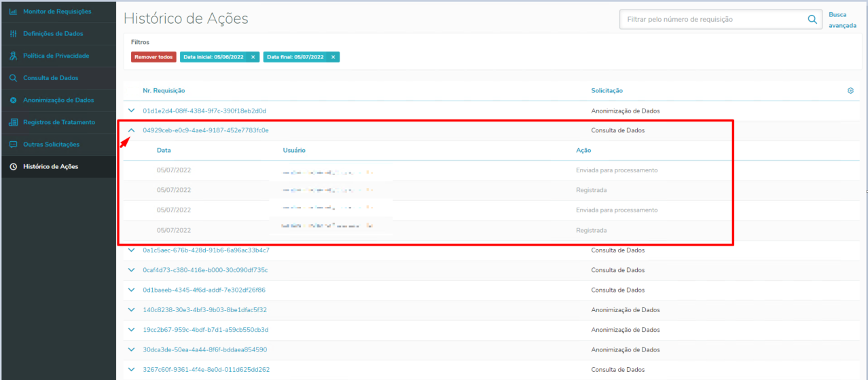This screenshot has width=868, height=380.
Task: Click the Histórico de Ações page title
Action: click(x=186, y=19)
